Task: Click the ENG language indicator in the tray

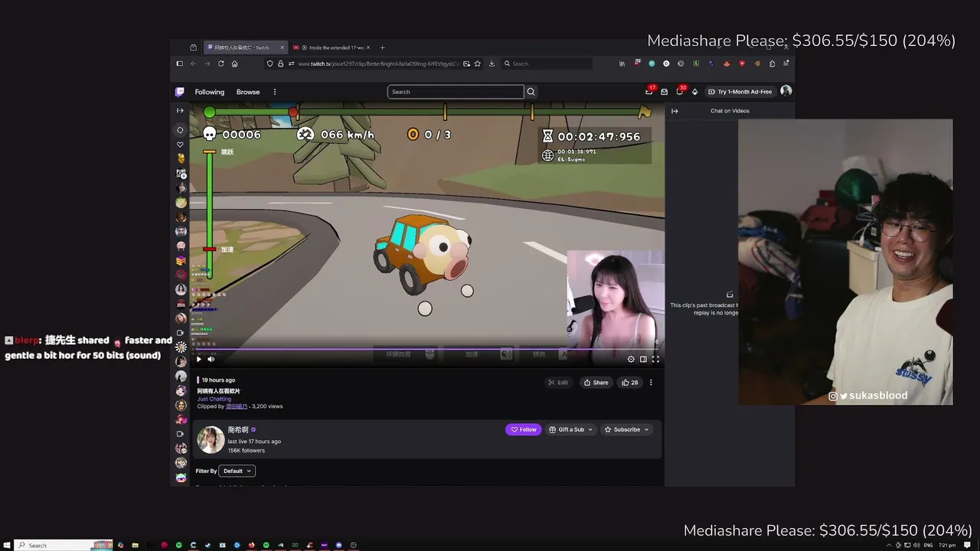Action: pos(929,545)
